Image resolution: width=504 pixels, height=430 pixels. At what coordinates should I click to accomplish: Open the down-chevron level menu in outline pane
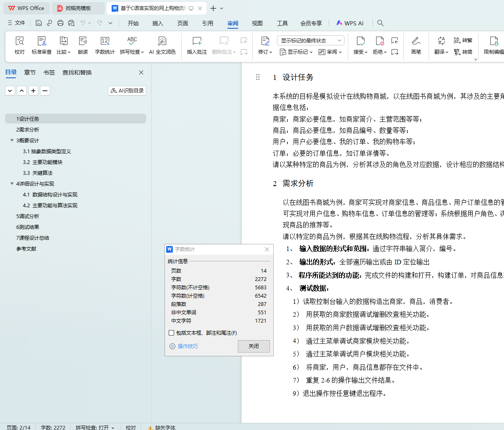click(x=10, y=90)
